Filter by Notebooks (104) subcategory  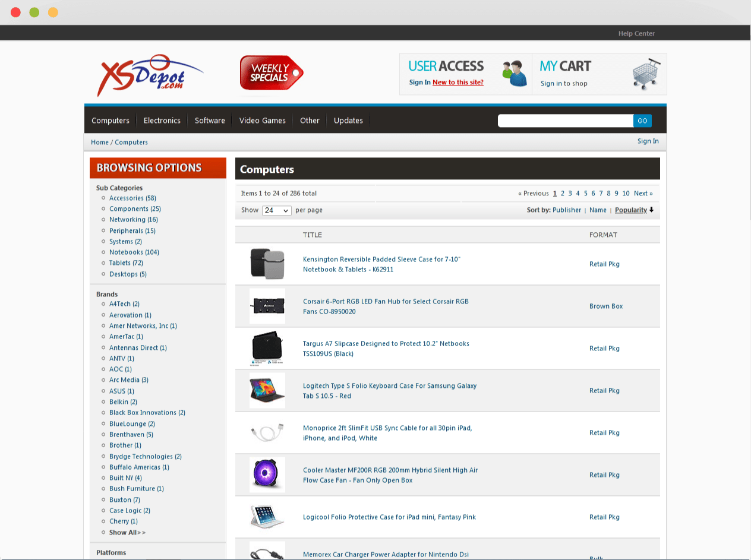point(134,252)
